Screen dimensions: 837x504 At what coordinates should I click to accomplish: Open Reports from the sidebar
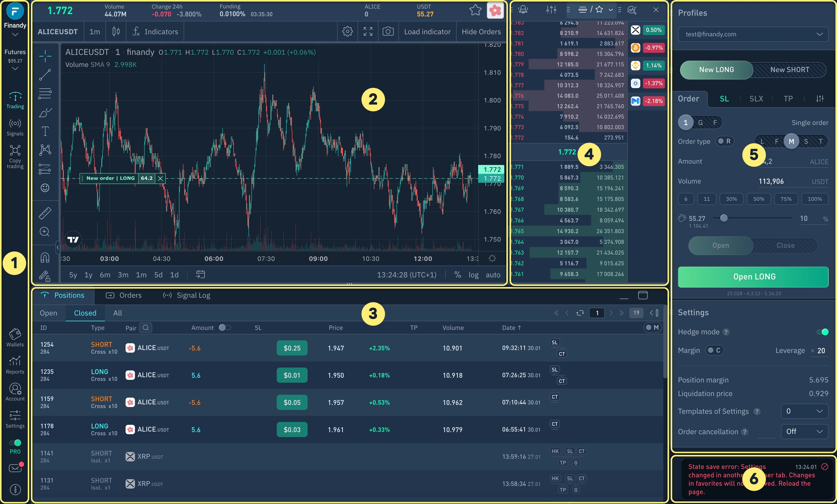point(15,365)
